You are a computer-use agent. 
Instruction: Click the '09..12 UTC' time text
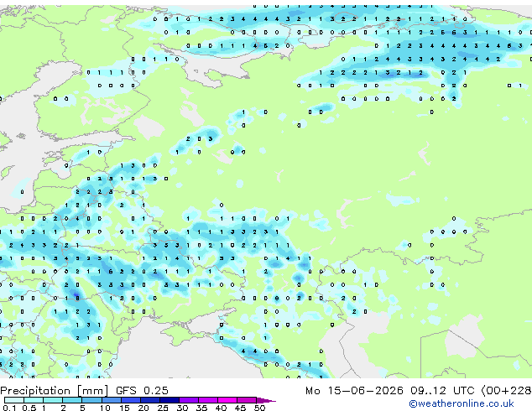click(x=441, y=391)
